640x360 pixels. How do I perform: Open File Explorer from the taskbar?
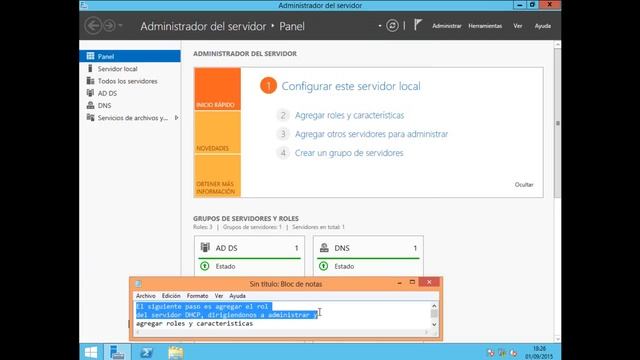pos(176,352)
